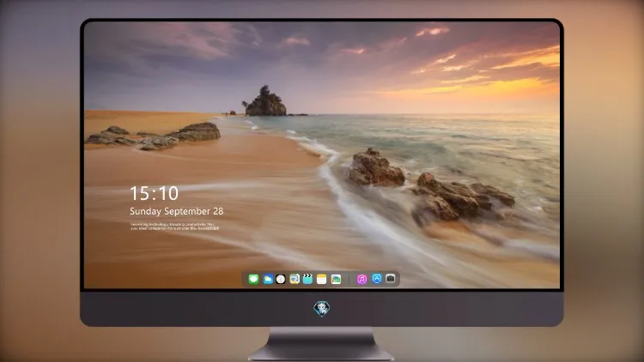Open the Camera app in the dock

pos(391,279)
